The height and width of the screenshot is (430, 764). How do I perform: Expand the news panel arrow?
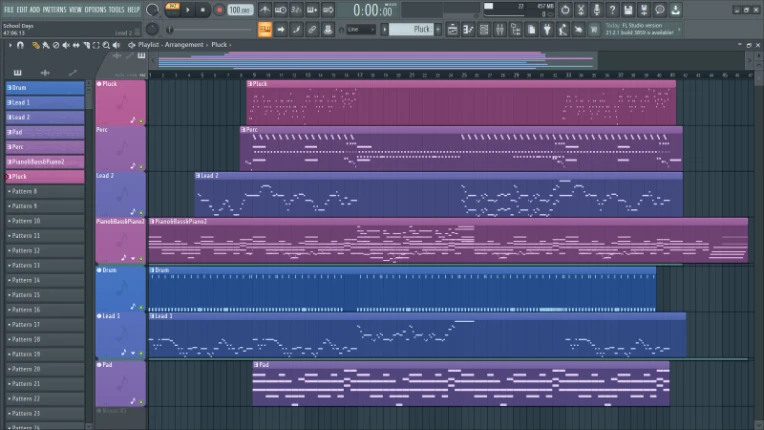[x=679, y=30]
